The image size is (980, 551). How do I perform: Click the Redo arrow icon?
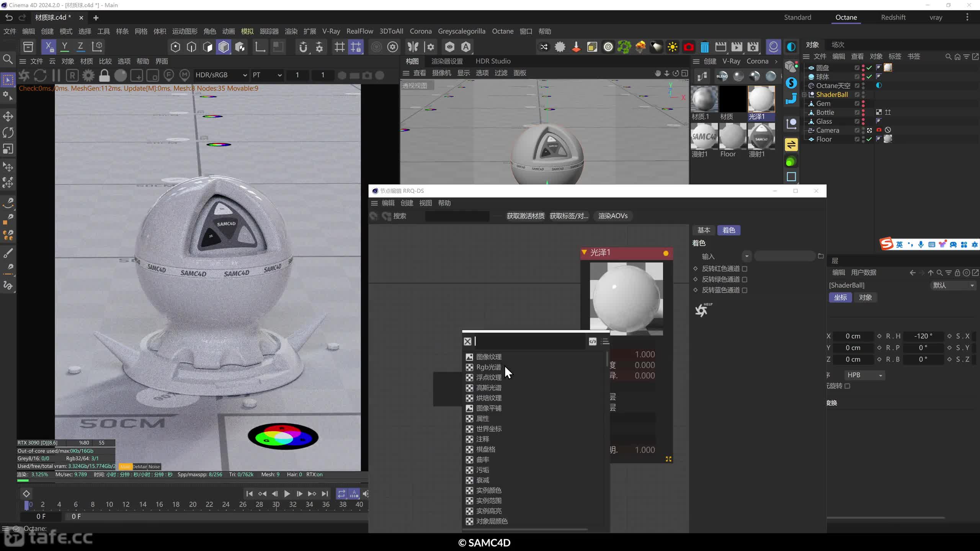[23, 17]
